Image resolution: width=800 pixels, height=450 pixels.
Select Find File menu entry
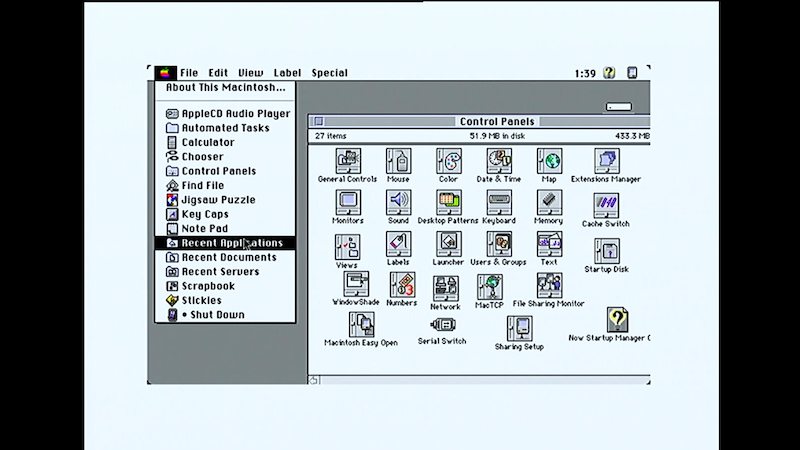coord(225,185)
